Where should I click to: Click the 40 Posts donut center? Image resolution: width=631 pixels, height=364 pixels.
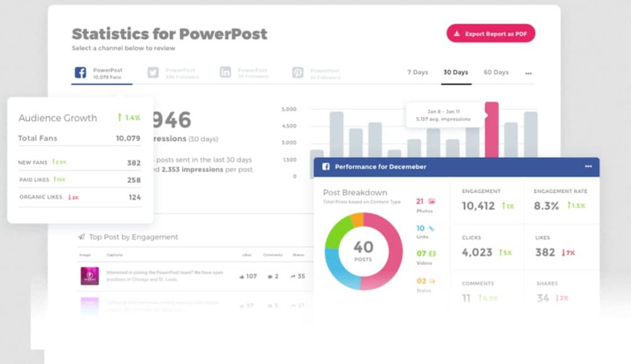363,251
